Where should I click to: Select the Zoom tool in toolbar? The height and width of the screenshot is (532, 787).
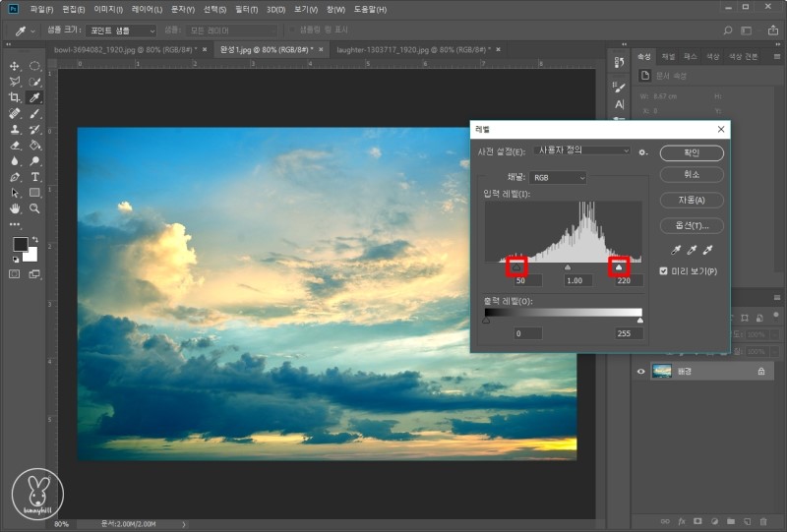[x=34, y=208]
